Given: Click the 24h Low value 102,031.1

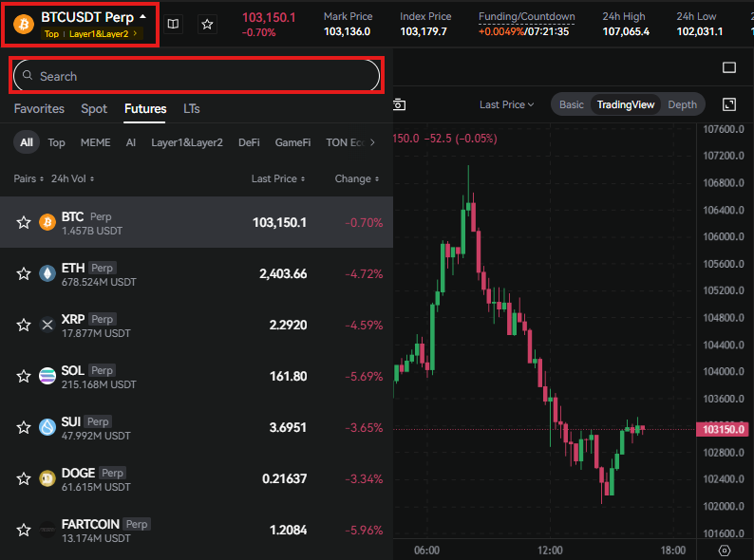Looking at the screenshot, I should 700,31.
